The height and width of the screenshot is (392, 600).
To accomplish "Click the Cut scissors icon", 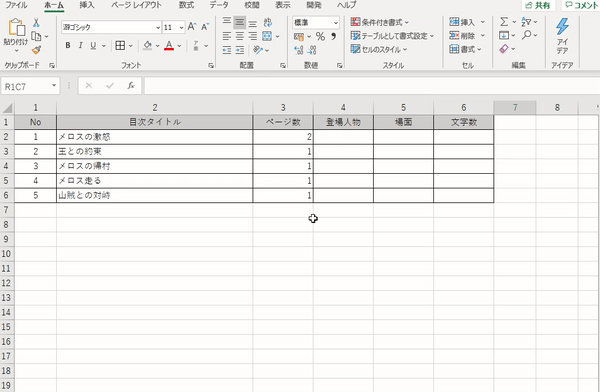I will 36,23.
